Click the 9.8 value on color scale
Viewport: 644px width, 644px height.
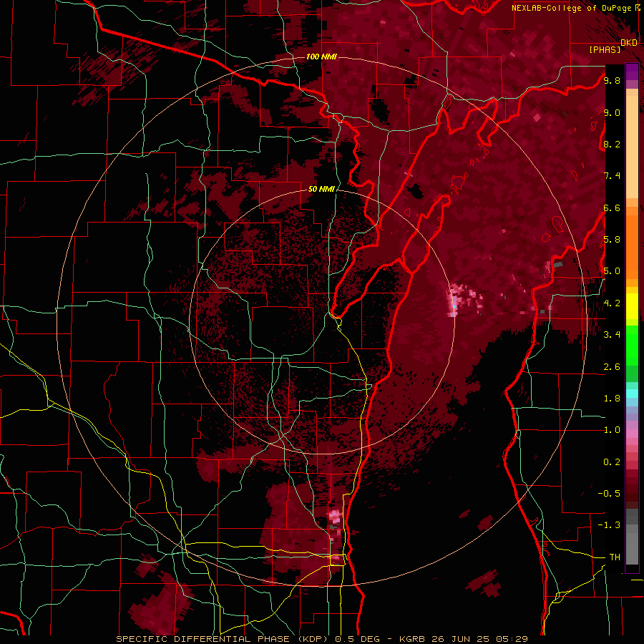(x=612, y=80)
